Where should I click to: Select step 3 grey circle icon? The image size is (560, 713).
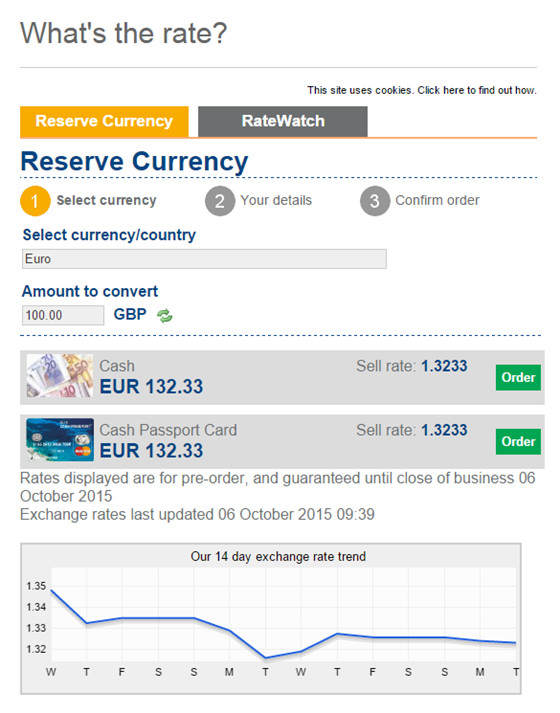pos(375,201)
